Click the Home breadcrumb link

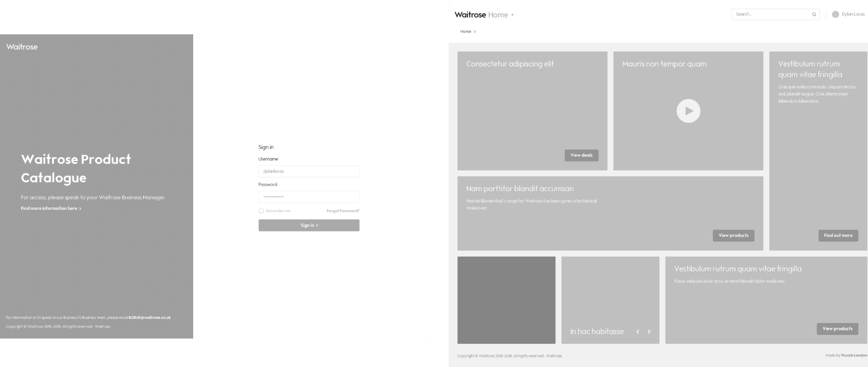(466, 32)
